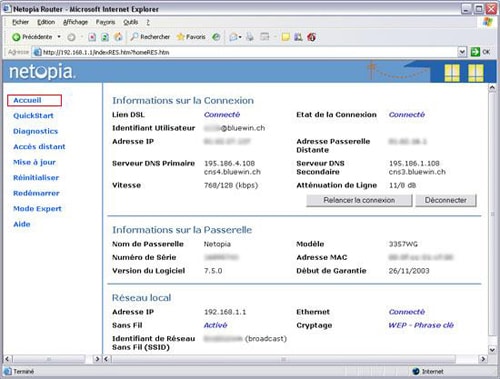
Task: Click the Netopia logo in the banner
Action: pyautogui.click(x=42, y=71)
